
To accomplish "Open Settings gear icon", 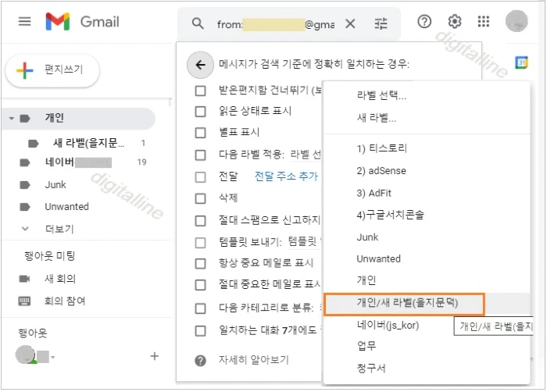I will pyautogui.click(x=454, y=22).
